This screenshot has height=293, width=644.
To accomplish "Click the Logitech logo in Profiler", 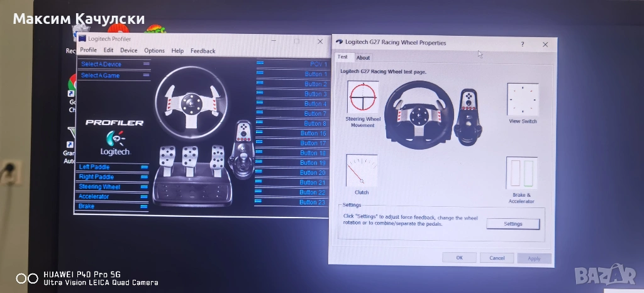I will (115, 143).
